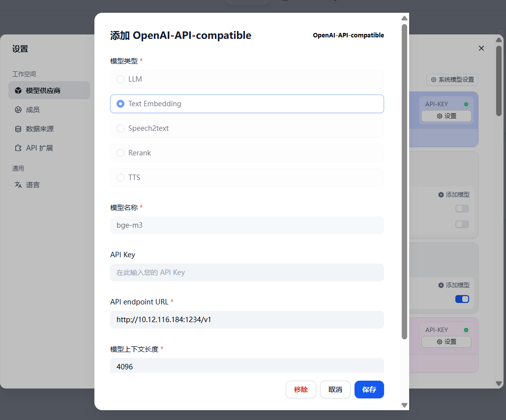
Task: Choose Rerank model type option
Action: point(247,152)
